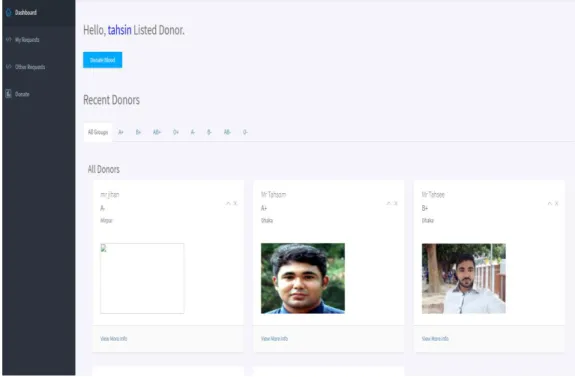Viewport: 575px width, 377px height.
Task: Click Mr Tahsee's donor photo
Action: [x=464, y=278]
